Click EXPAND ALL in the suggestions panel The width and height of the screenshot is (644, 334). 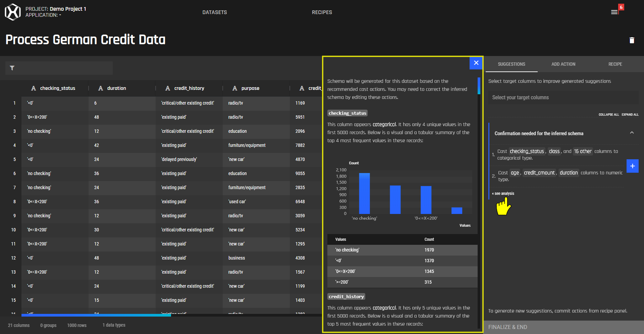tap(630, 114)
